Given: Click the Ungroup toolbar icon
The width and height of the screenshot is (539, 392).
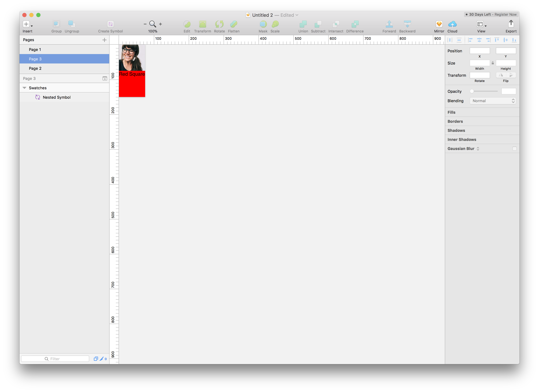Looking at the screenshot, I should [72, 24].
